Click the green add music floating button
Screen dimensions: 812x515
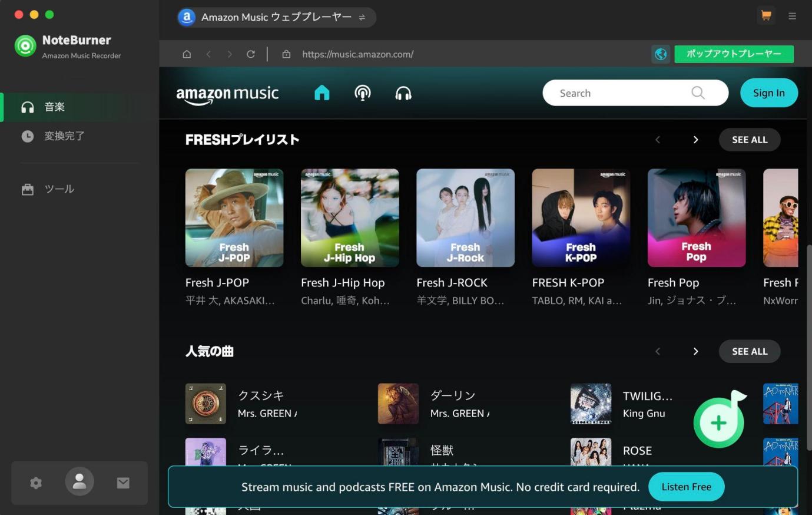tap(719, 422)
